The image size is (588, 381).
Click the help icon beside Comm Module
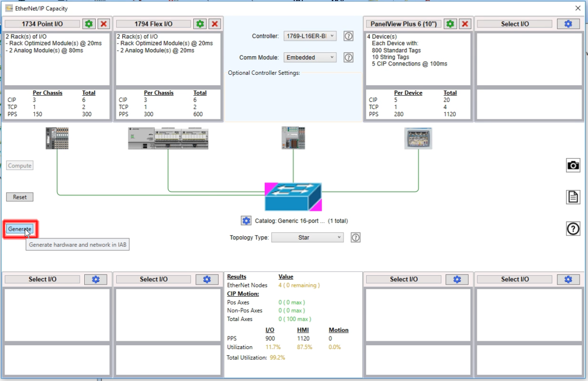pos(349,57)
